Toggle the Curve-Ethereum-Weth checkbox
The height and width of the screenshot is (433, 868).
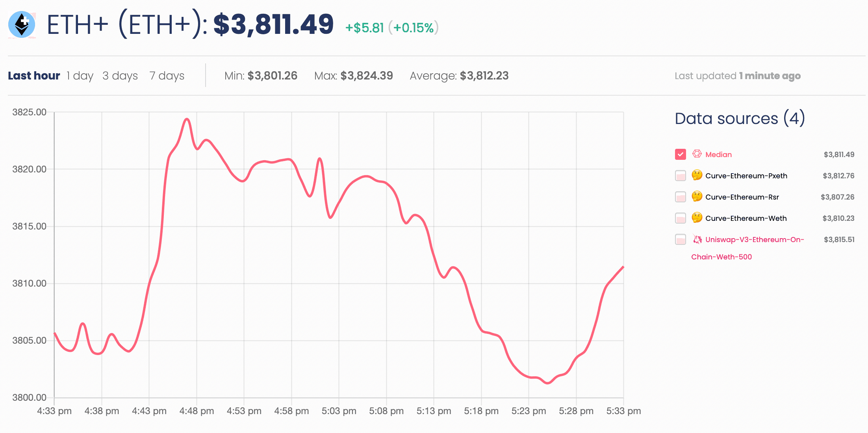tap(680, 218)
